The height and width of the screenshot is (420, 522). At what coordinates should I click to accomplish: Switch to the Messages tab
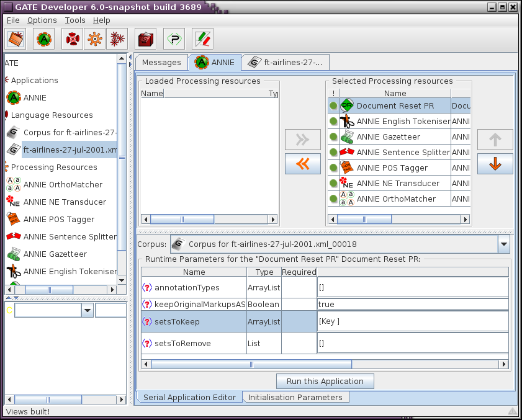click(x=161, y=63)
